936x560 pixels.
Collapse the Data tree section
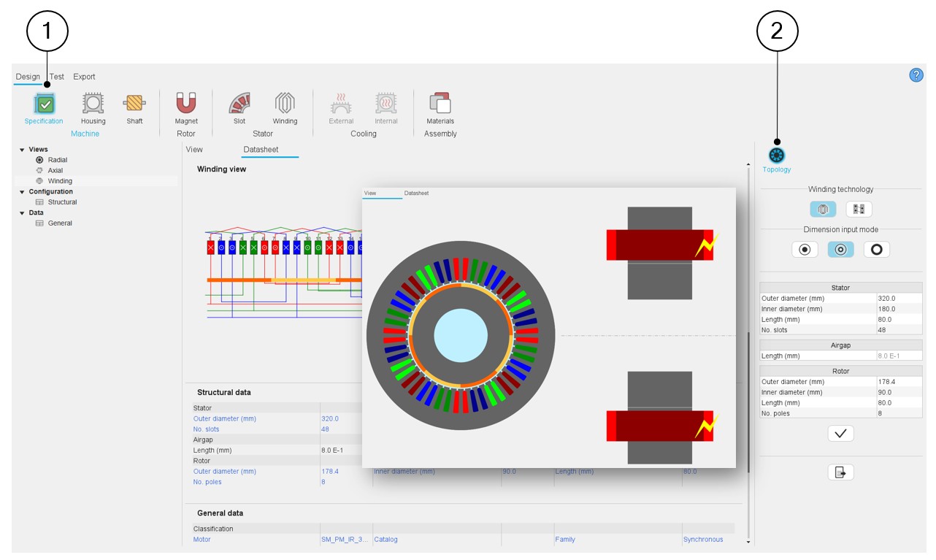click(x=22, y=213)
